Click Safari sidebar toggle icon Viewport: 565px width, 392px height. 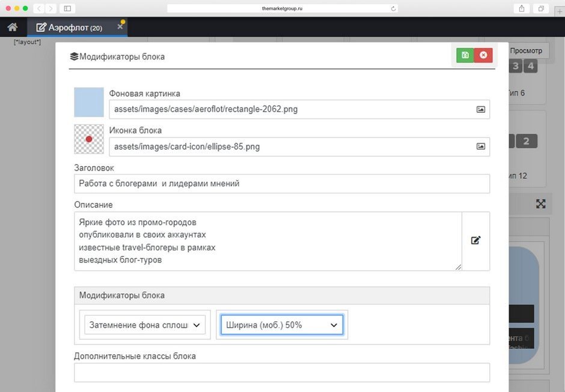[x=67, y=8]
